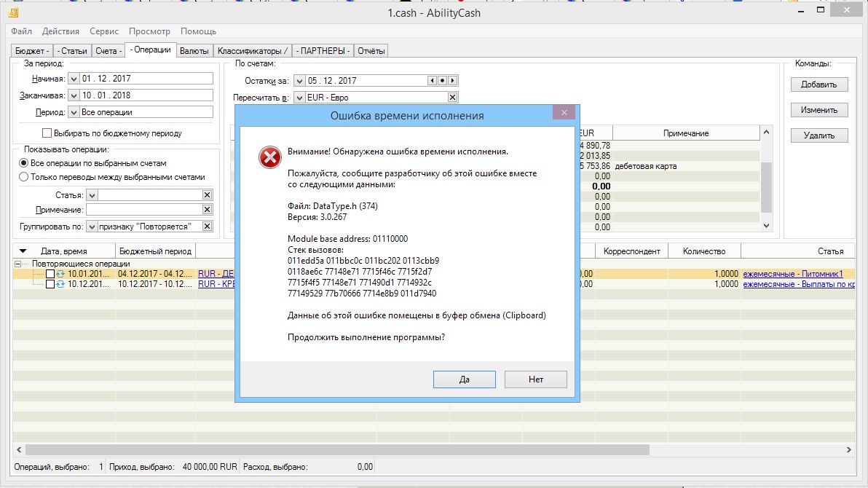868x488 pixels.
Task: Click the recurring icon on the 10.01 operation
Action: coord(60,274)
